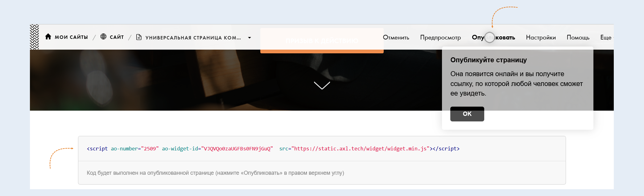
Task: Click the home icon in breadcrumb
Action: 48,37
